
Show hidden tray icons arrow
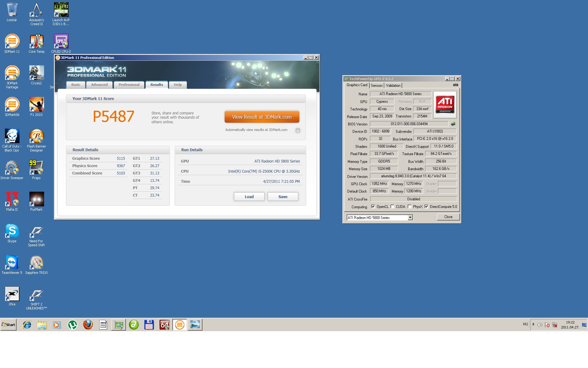pos(533,324)
